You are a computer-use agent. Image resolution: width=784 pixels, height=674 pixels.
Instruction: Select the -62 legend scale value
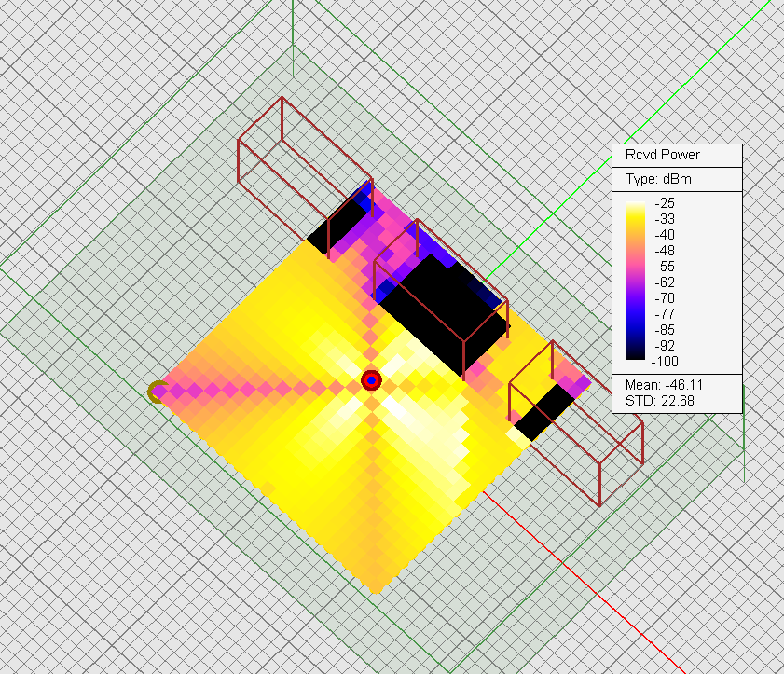(665, 282)
